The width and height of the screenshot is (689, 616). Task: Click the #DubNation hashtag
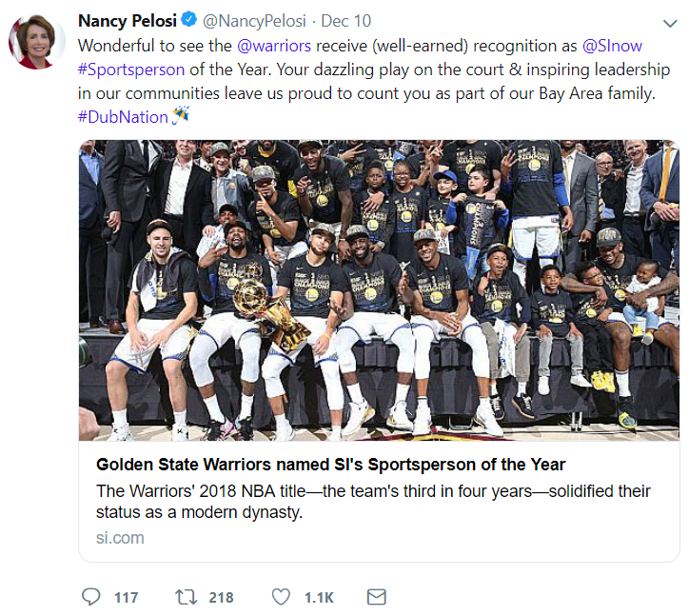pyautogui.click(x=123, y=116)
